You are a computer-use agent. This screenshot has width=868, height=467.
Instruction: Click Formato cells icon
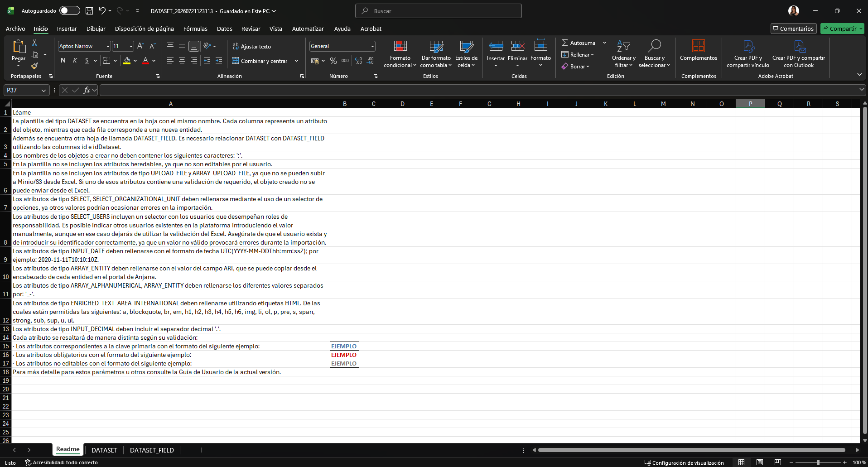coord(540,45)
